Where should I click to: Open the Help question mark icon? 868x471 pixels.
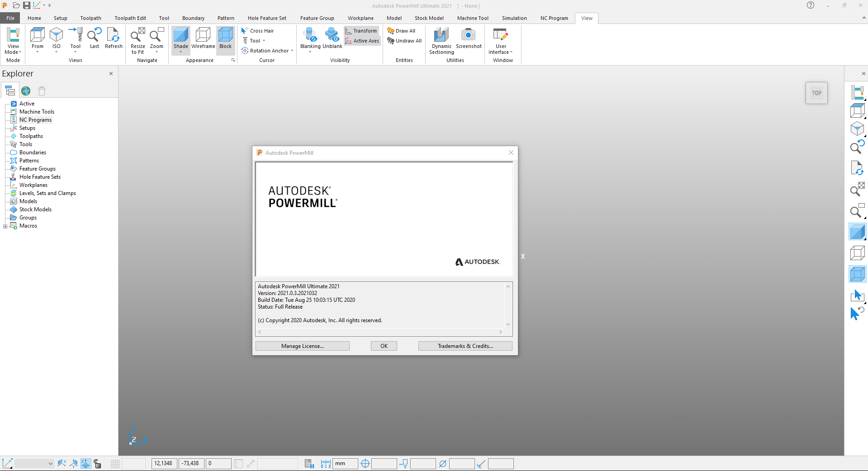pos(811,5)
